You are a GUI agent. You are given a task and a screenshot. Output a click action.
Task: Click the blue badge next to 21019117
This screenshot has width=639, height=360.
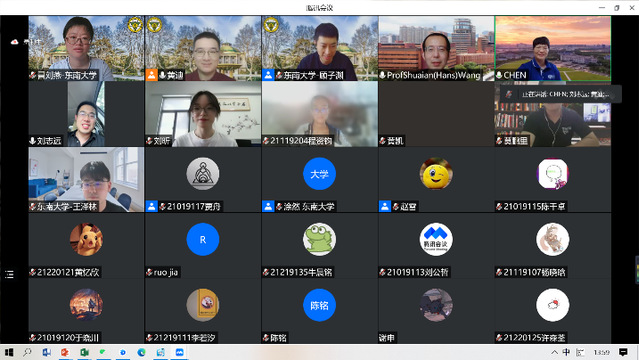152,206
